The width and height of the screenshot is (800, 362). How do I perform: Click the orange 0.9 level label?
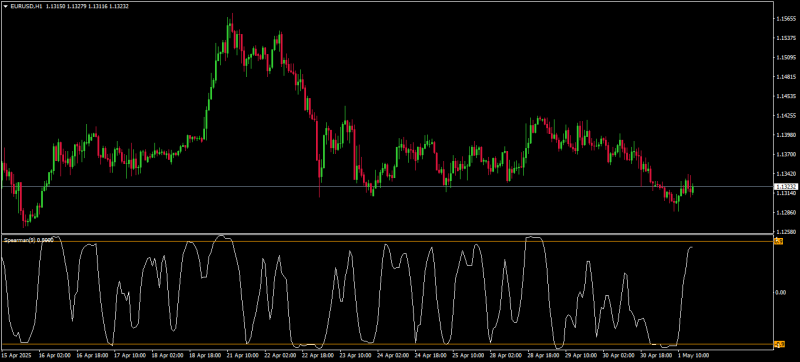click(x=779, y=241)
